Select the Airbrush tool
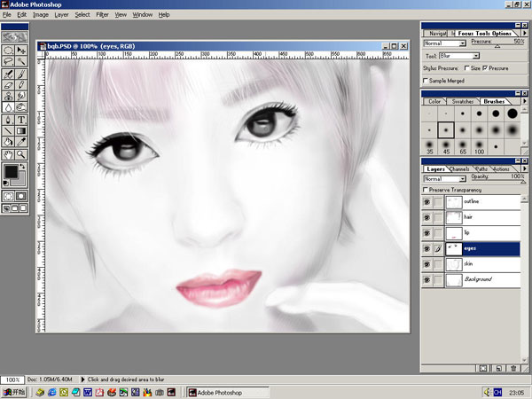 [8, 74]
